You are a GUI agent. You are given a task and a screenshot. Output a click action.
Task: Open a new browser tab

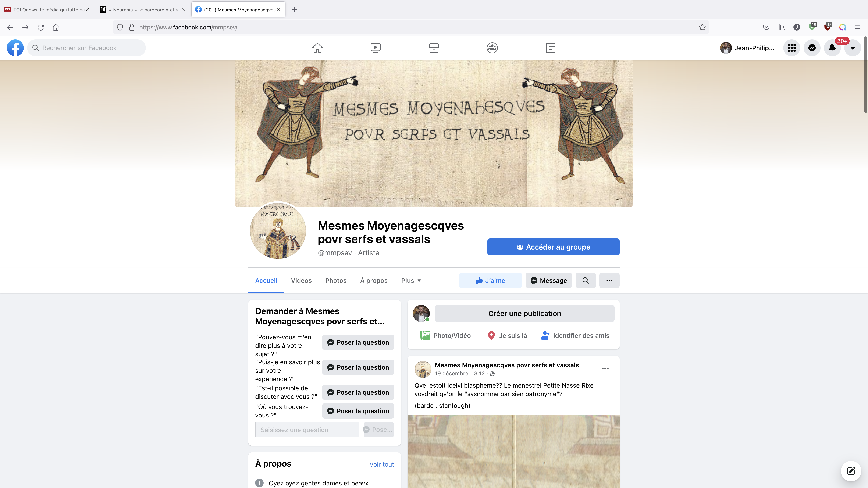tap(294, 10)
